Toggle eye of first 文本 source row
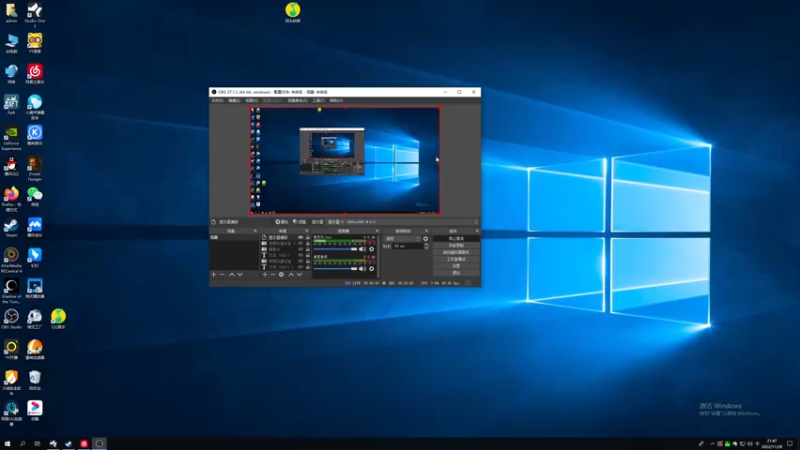The width and height of the screenshot is (800, 450). tap(301, 255)
